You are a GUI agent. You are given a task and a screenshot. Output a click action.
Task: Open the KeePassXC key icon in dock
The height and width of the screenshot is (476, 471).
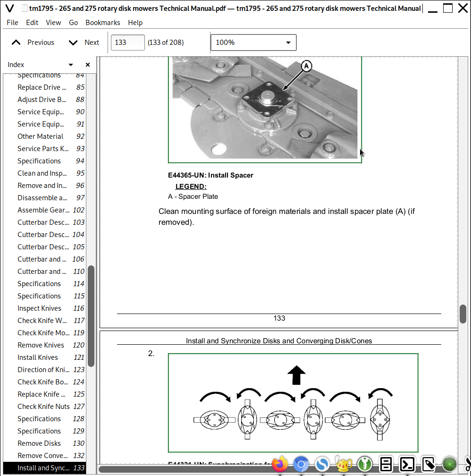point(365,464)
